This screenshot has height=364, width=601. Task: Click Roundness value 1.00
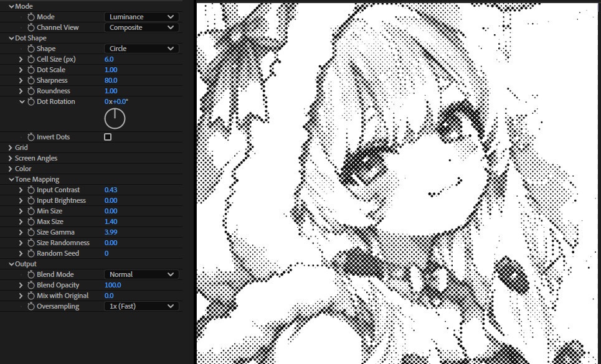coord(111,91)
